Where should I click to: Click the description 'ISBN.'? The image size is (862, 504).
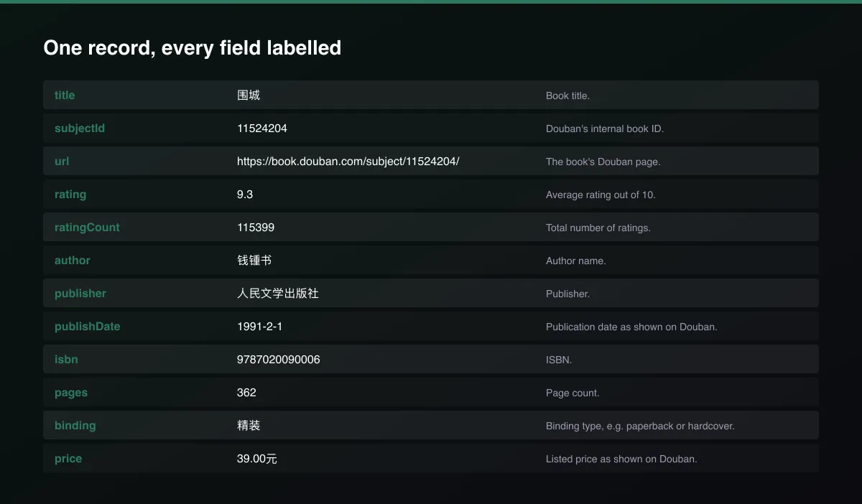[x=559, y=360]
